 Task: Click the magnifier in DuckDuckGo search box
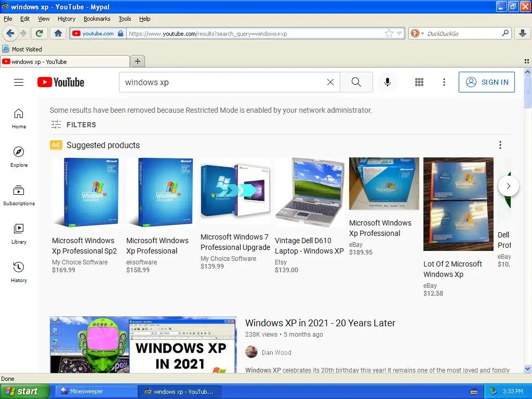click(x=505, y=33)
